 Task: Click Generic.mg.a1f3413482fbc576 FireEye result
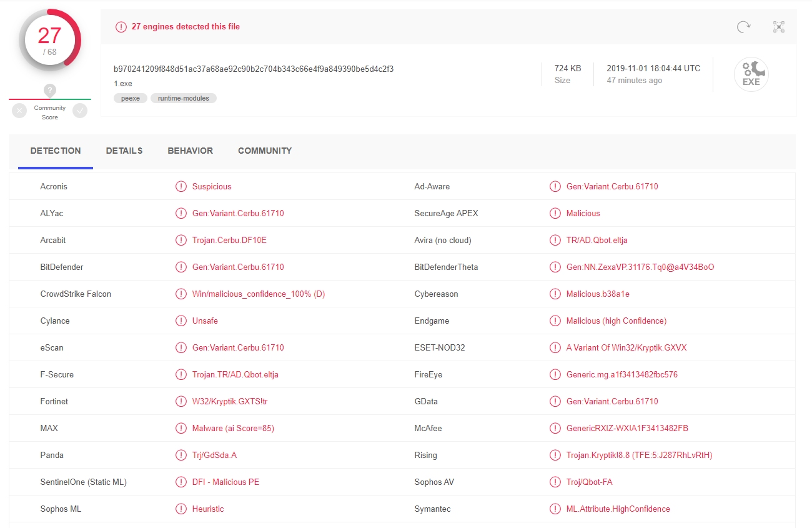point(622,374)
